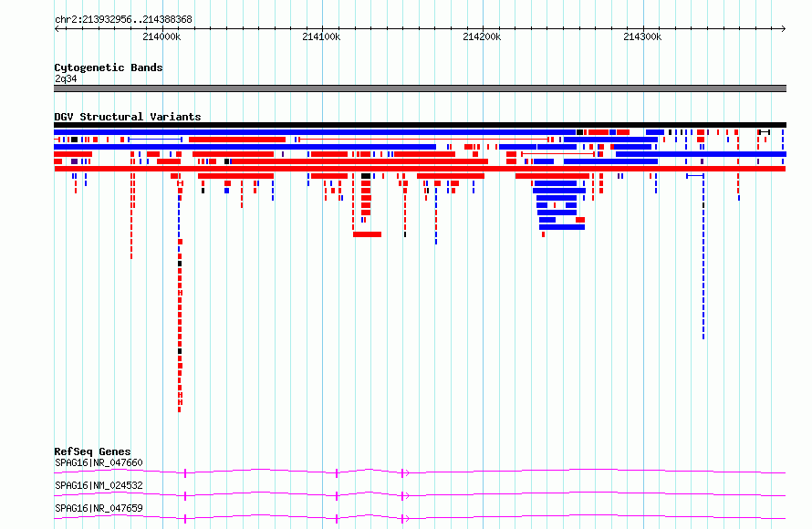Click the SPAG16|NR_047660 gene label
The height and width of the screenshot is (529, 812).
point(99,462)
